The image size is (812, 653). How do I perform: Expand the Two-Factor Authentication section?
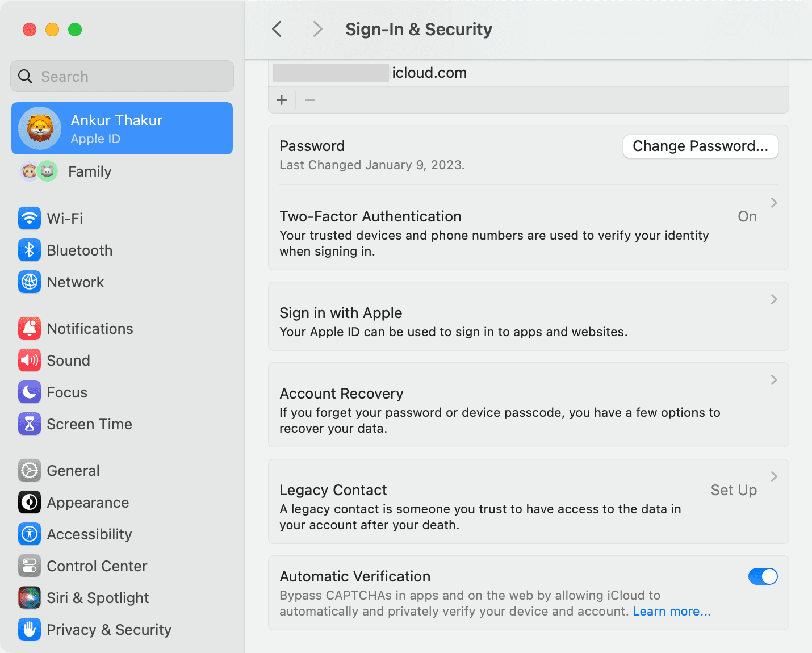tap(773, 202)
